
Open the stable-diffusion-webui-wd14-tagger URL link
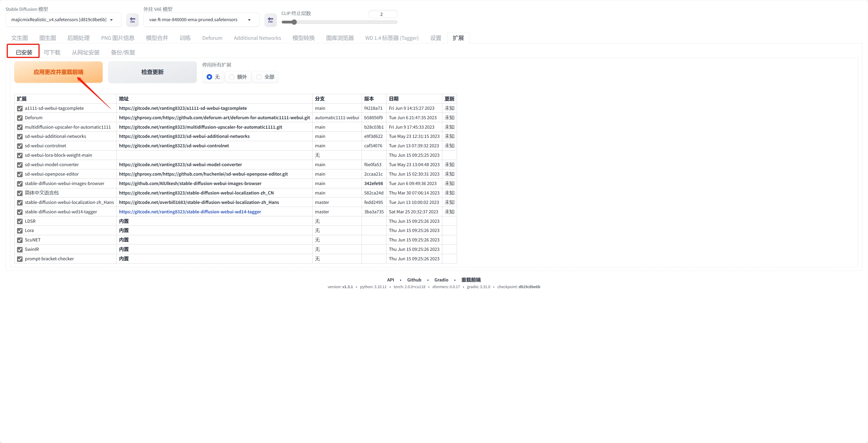(x=190, y=212)
